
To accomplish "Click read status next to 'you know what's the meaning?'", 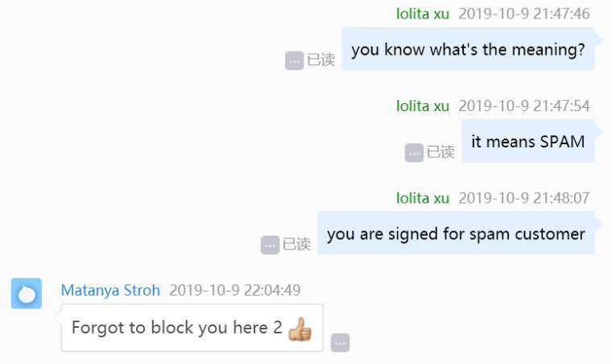I will click(320, 60).
